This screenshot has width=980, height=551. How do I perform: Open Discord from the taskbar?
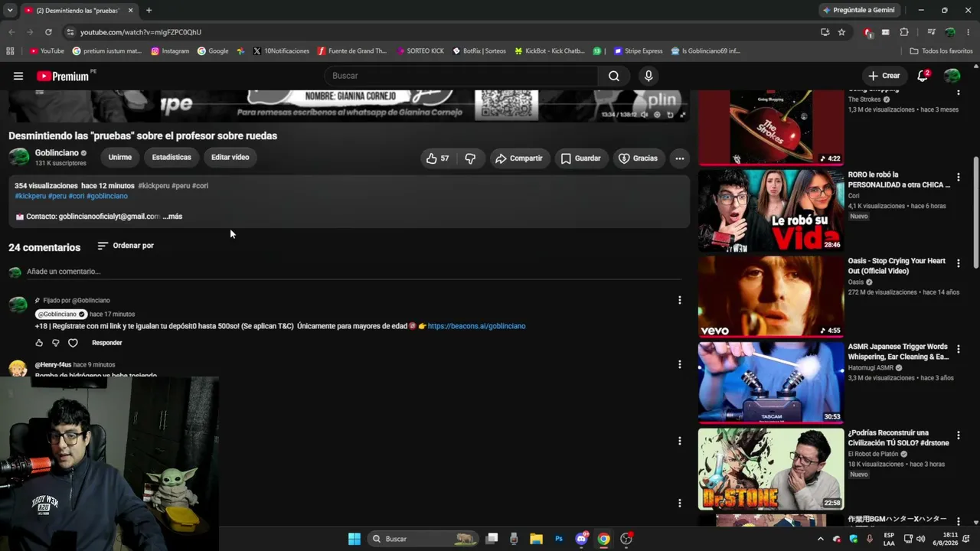581,539
